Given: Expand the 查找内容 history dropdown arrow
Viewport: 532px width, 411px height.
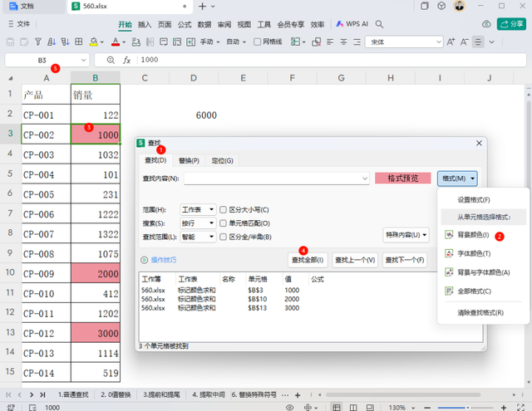Looking at the screenshot, I should 365,179.
